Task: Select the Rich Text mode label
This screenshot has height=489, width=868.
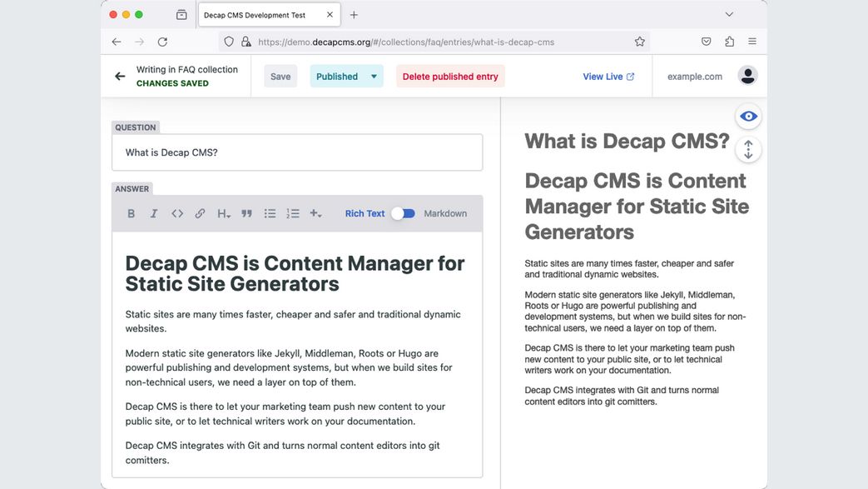Action: 365,213
